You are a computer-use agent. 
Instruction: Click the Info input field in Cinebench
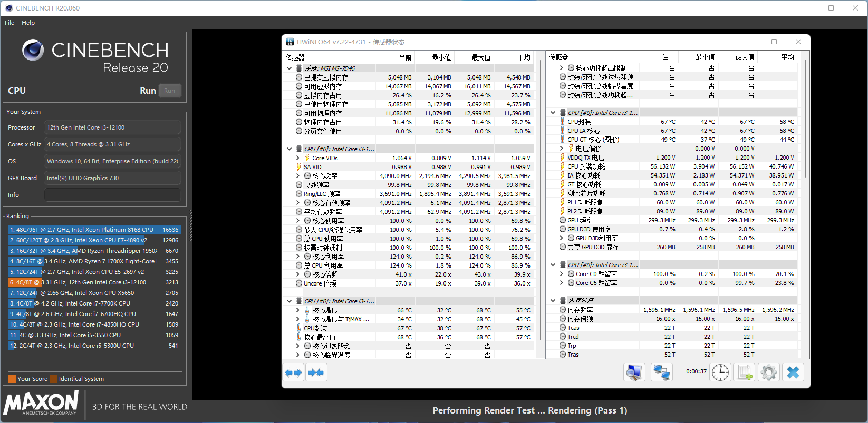(x=112, y=195)
